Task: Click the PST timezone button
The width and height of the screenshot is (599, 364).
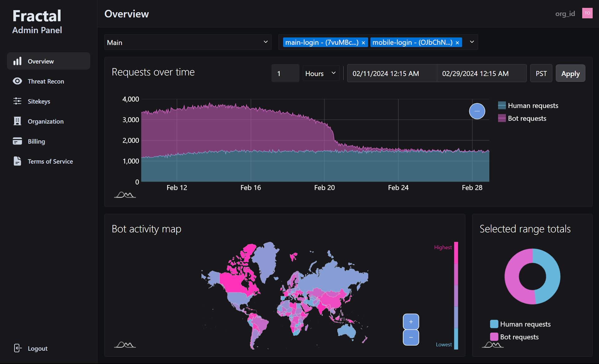Action: click(541, 73)
